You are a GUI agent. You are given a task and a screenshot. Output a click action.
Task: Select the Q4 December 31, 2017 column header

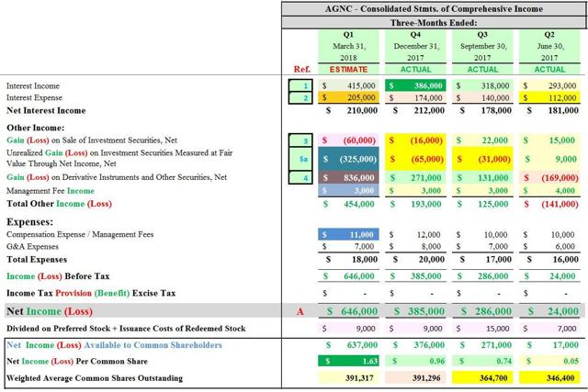click(415, 46)
